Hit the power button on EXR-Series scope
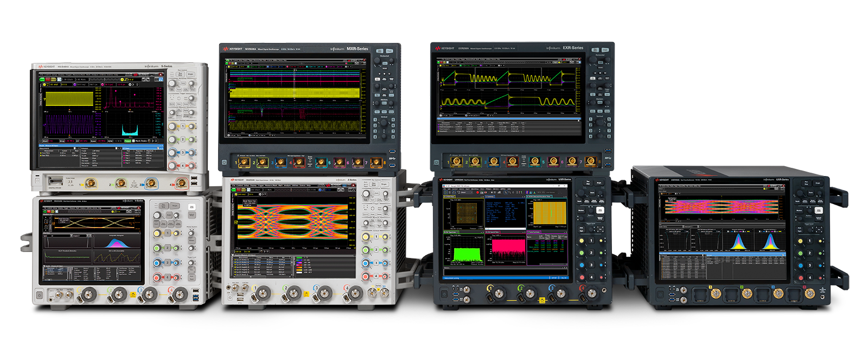 point(437,161)
